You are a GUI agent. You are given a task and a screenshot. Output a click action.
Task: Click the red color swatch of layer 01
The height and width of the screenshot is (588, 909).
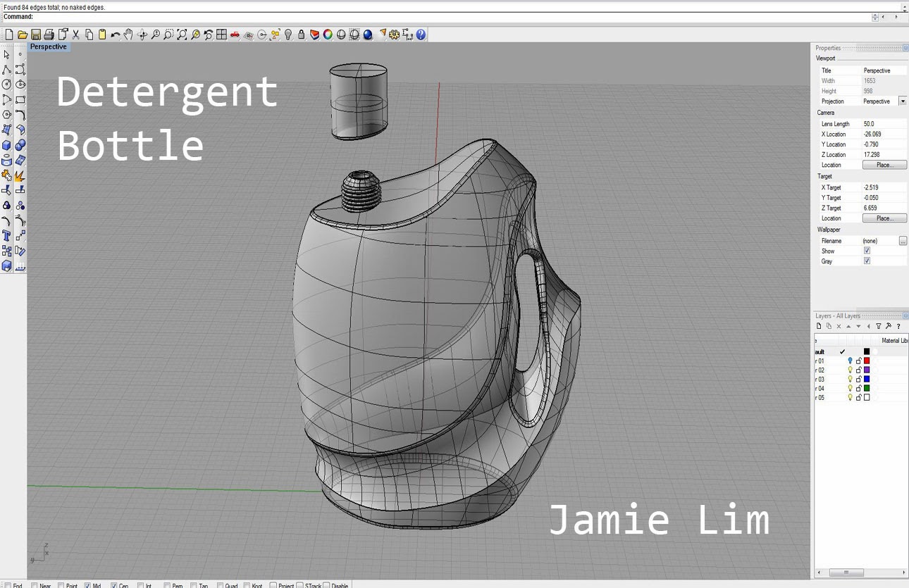click(x=867, y=361)
